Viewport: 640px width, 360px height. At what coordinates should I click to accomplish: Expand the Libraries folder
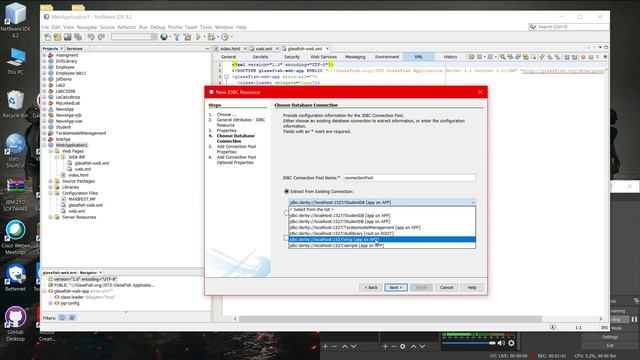pos(51,187)
